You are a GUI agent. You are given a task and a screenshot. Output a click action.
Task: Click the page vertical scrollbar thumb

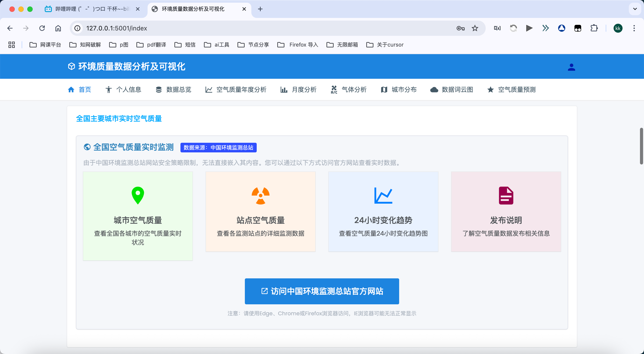point(641,146)
